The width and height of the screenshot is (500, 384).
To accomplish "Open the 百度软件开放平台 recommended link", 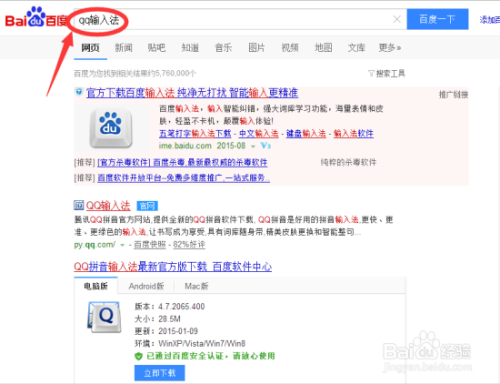I will 184,178.
